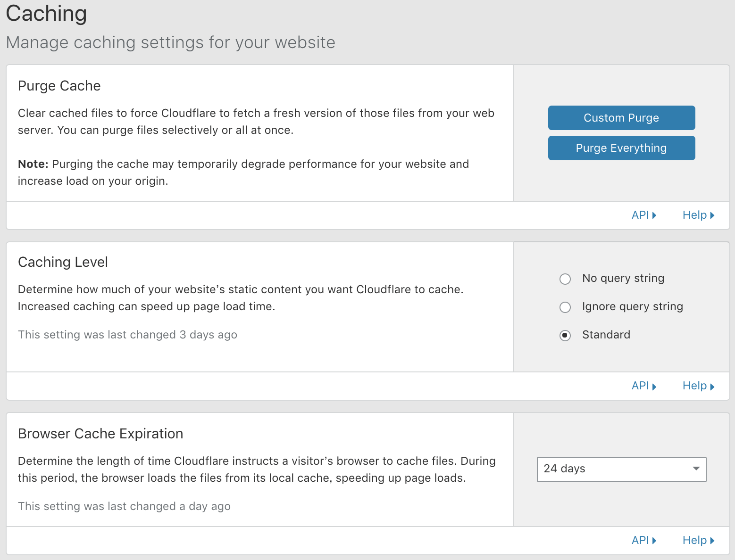This screenshot has width=735, height=560.
Task: Open the Help link in the Purge Cache section
Action: 695,215
